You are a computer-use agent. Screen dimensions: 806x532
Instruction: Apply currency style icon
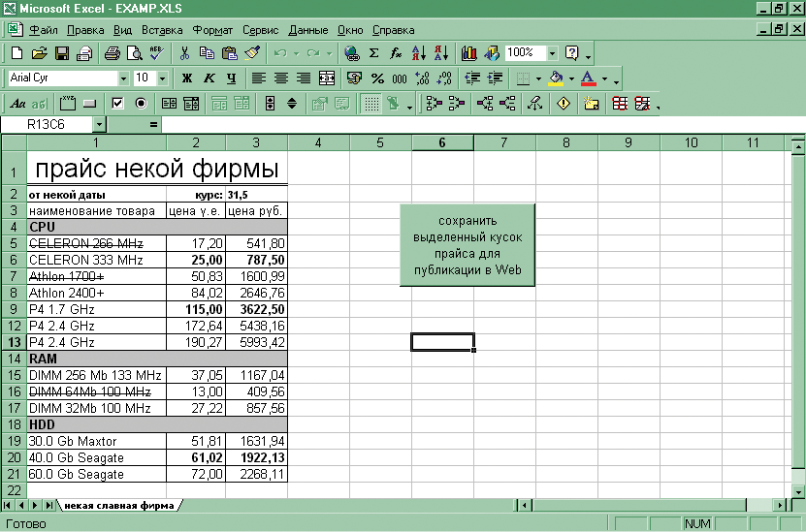point(354,78)
